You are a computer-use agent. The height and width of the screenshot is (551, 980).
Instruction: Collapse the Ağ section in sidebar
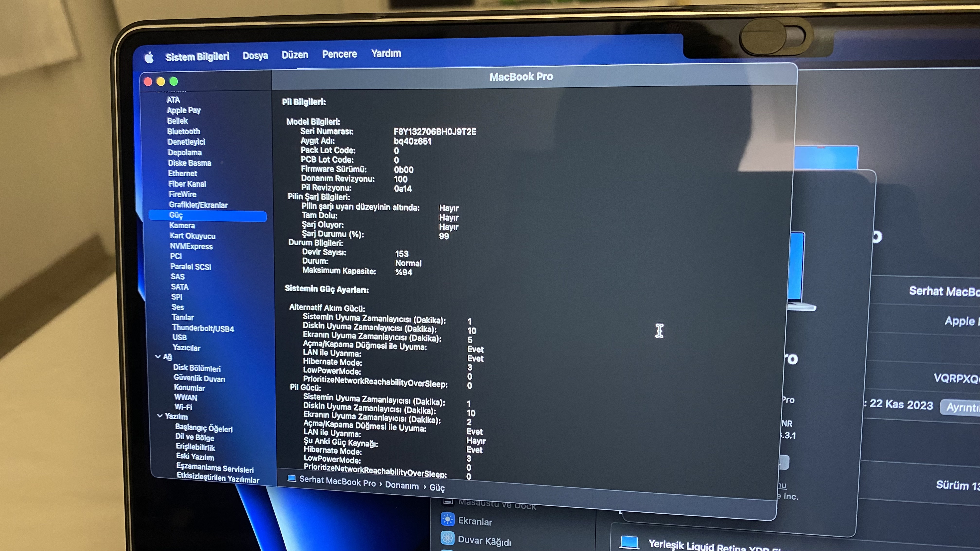(158, 357)
